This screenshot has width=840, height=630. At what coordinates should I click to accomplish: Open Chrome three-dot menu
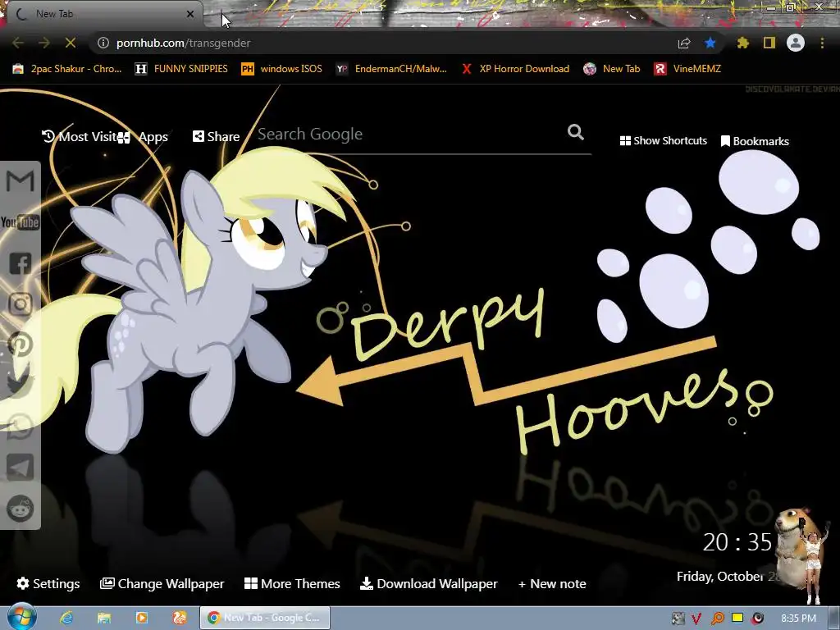coord(822,43)
